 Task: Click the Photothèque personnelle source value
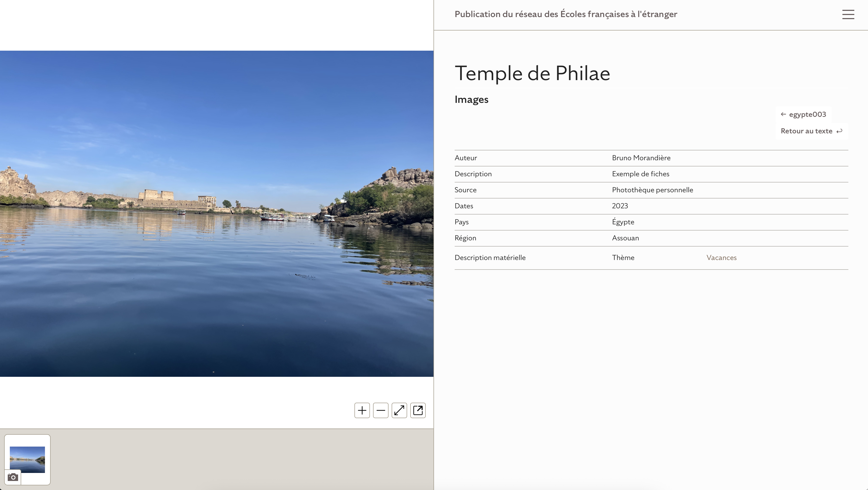(x=652, y=190)
